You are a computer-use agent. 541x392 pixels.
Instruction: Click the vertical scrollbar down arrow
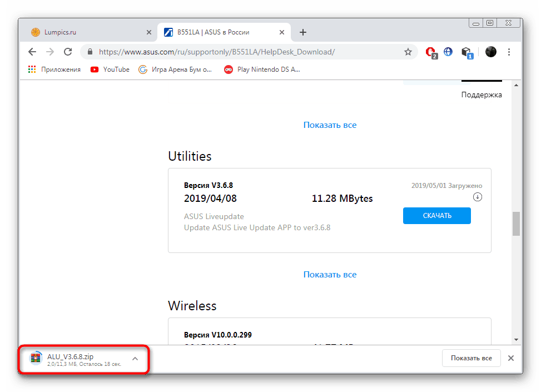(x=516, y=340)
